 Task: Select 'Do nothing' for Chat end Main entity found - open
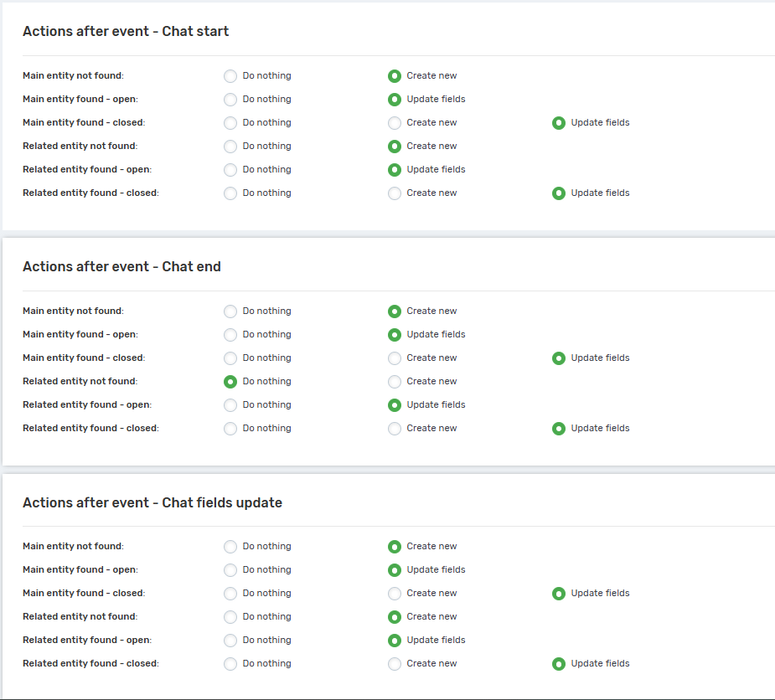230,335
